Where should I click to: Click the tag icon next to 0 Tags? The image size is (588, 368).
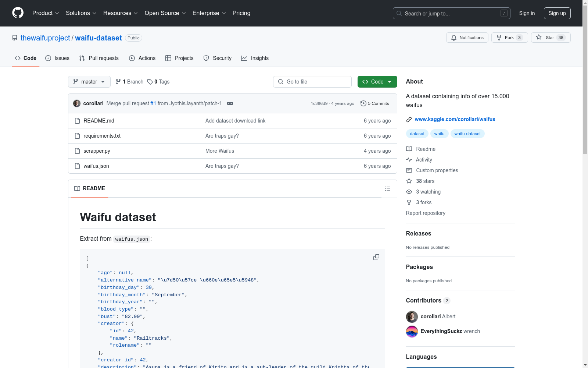pyautogui.click(x=150, y=82)
